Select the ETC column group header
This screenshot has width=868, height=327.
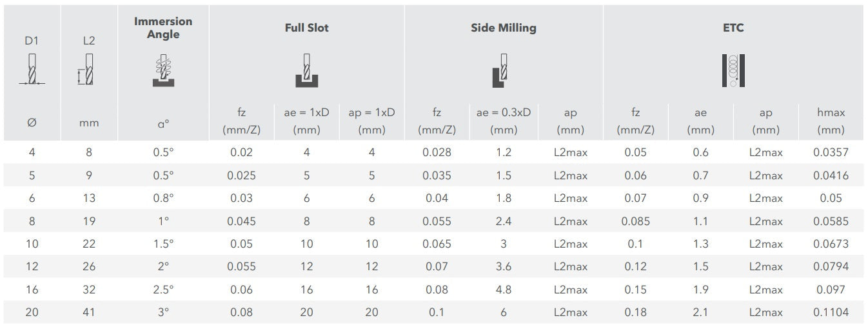click(733, 28)
